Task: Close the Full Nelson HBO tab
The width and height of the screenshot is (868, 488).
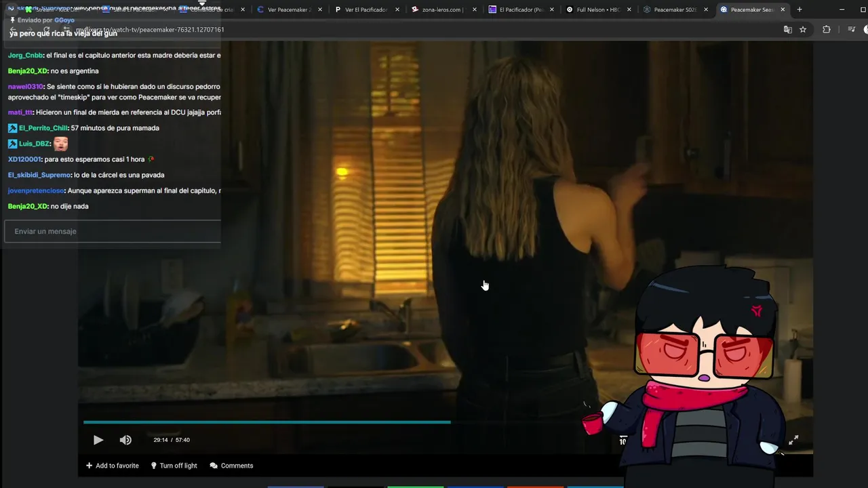Action: (x=629, y=9)
